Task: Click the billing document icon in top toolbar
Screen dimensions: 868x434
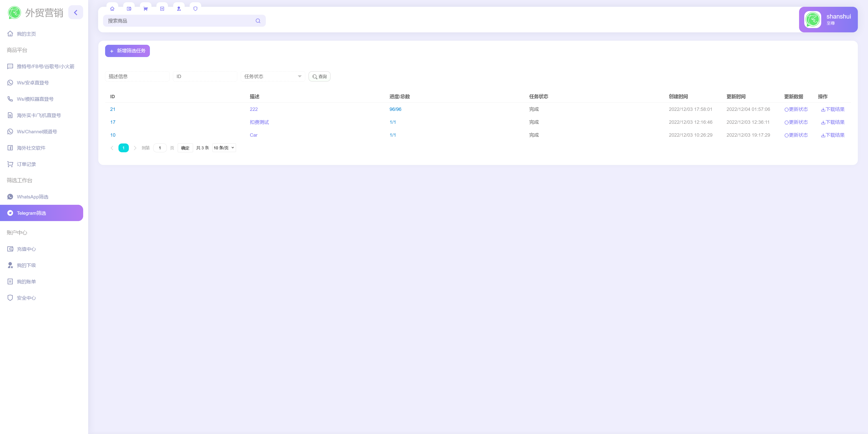Action: [163, 8]
